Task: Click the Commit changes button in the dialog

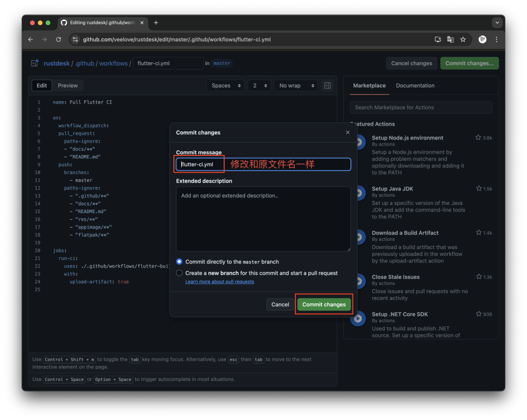Action: pos(324,304)
